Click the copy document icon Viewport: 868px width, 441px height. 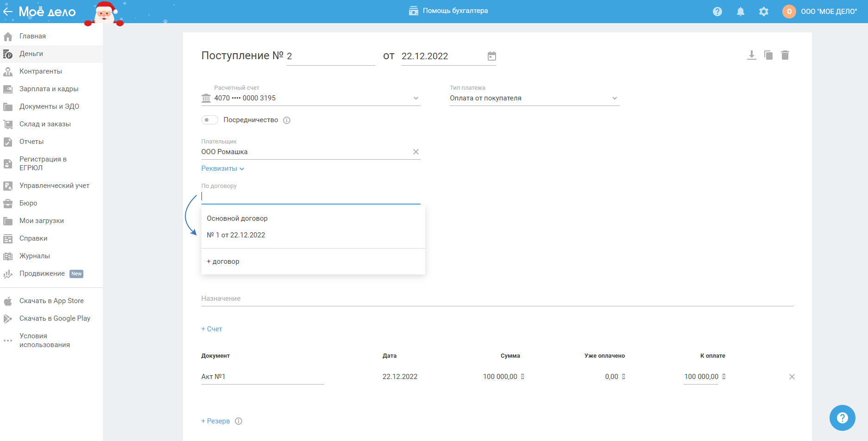click(768, 56)
